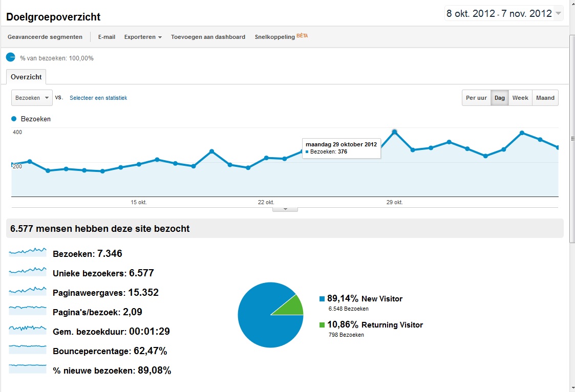The height and width of the screenshot is (392, 575).
Task: Switch to the Overzicht tab
Action: pos(26,77)
